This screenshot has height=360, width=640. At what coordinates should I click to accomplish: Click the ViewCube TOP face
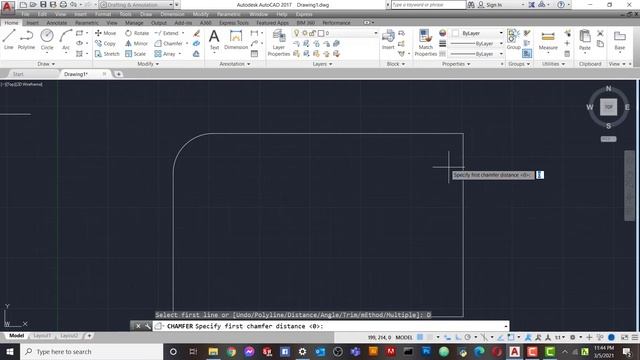click(x=609, y=107)
